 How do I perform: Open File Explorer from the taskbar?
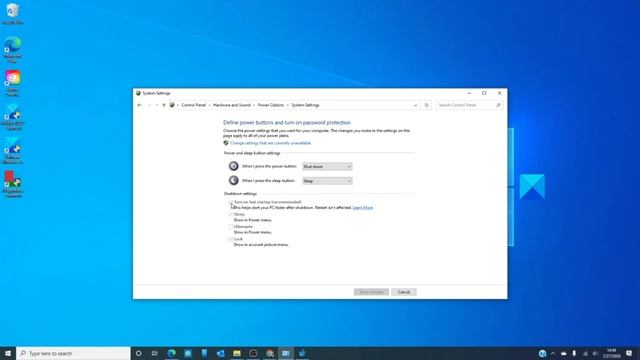tap(237, 353)
